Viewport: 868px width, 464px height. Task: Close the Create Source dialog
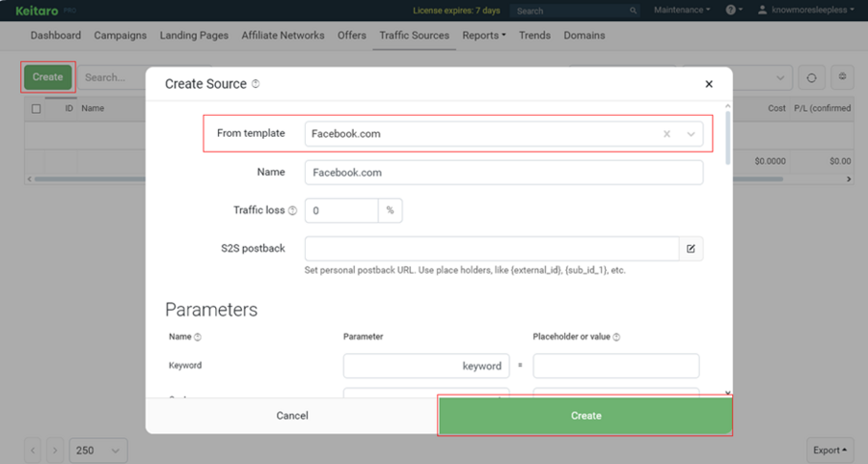709,84
